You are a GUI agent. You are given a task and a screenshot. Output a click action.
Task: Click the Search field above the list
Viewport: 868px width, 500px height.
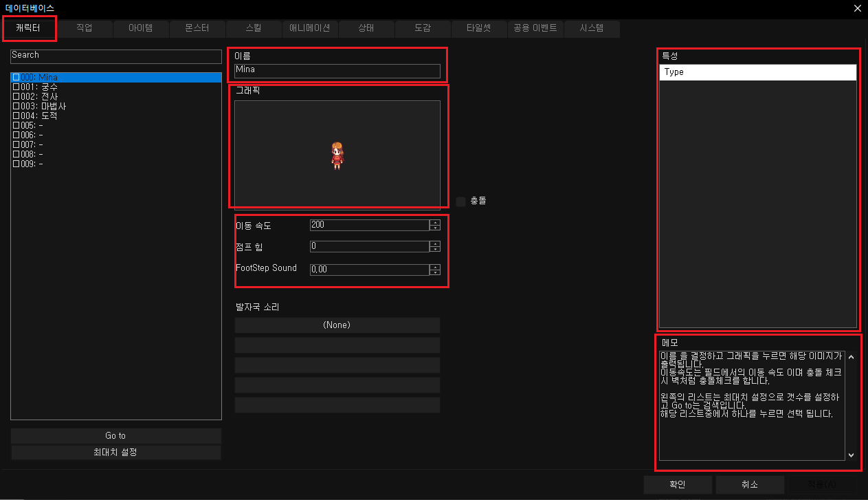tap(115, 56)
